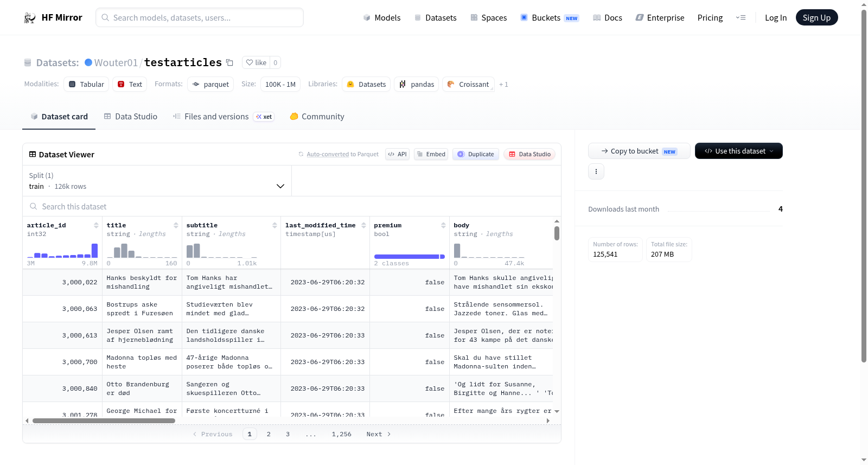
Task: Click the 100K - 1M size tag
Action: point(280,84)
